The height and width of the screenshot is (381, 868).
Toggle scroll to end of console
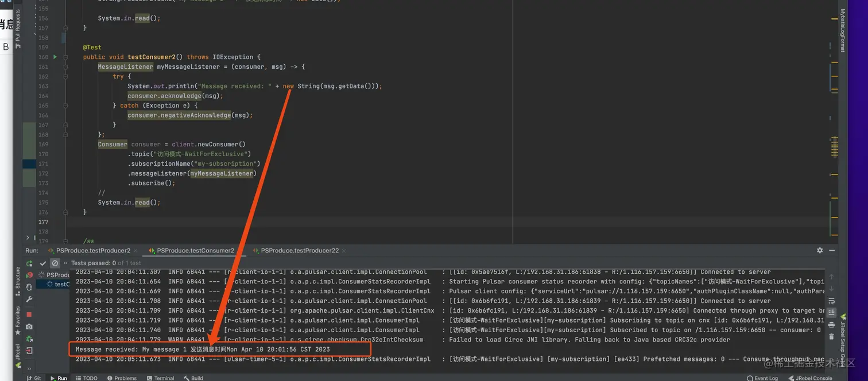click(832, 313)
